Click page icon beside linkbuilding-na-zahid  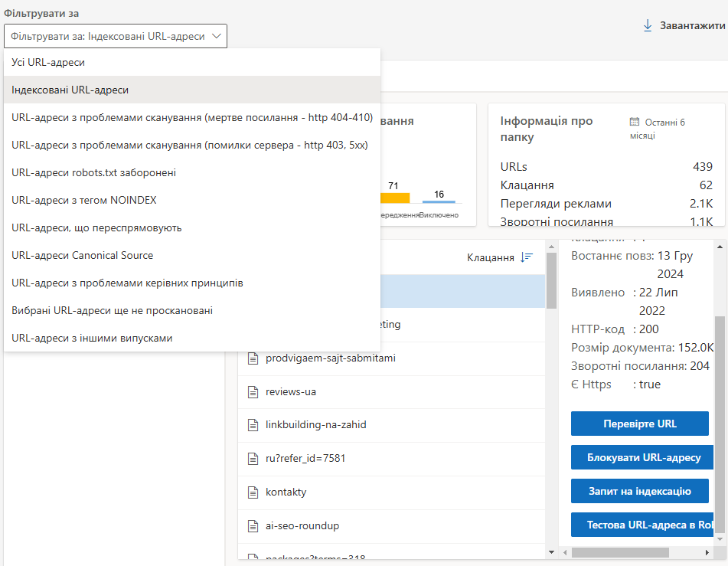point(253,425)
